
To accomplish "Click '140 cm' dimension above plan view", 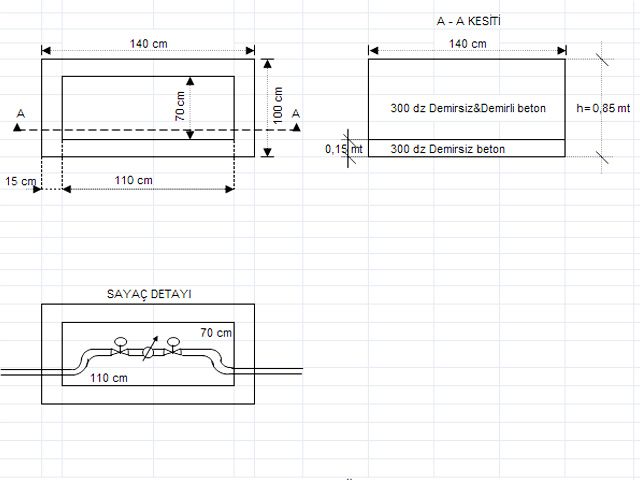I will click(149, 43).
